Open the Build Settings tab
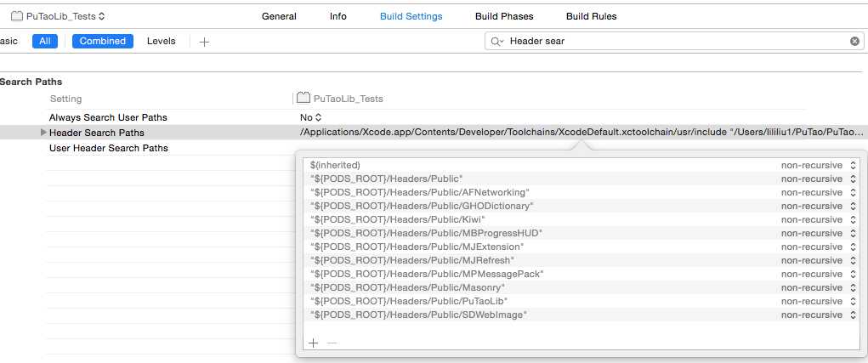Image resolution: width=868 pixels, height=363 pixels. click(411, 16)
